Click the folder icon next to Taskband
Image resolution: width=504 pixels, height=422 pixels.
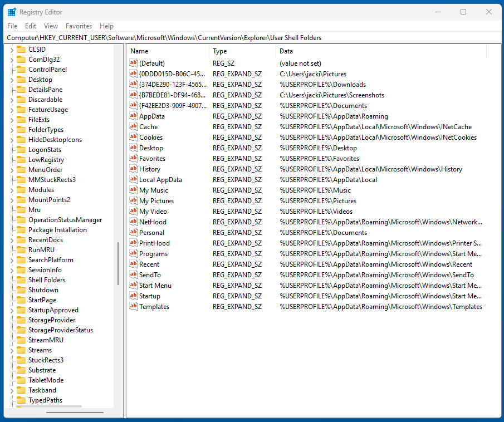click(x=21, y=390)
